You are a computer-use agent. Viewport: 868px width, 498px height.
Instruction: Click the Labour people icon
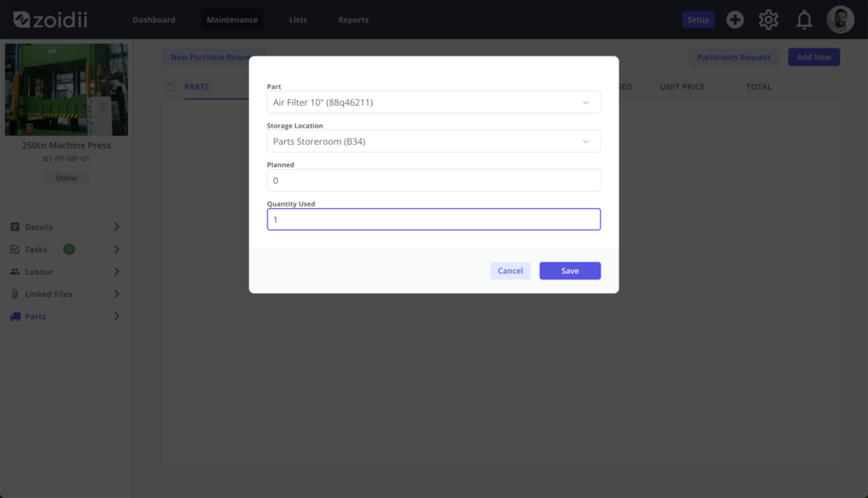(15, 272)
